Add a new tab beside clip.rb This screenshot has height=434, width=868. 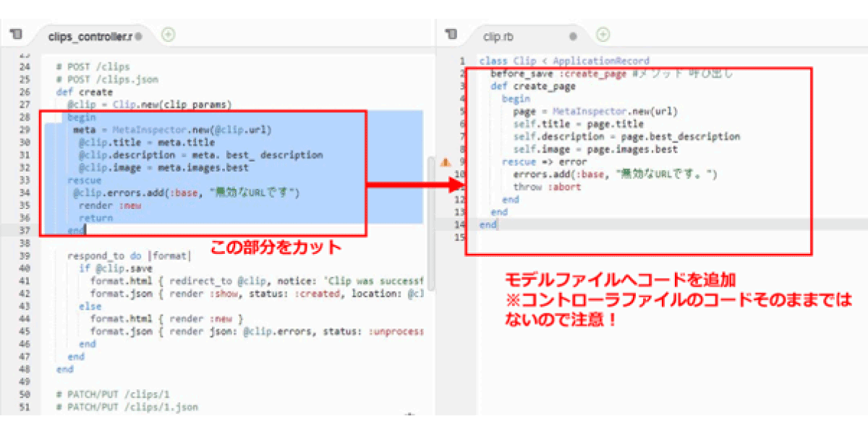pos(603,34)
